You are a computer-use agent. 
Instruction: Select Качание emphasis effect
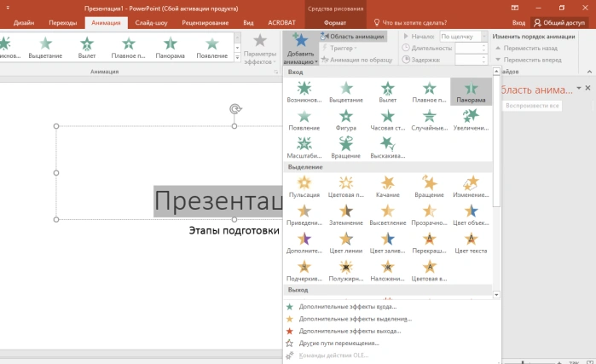point(388,187)
